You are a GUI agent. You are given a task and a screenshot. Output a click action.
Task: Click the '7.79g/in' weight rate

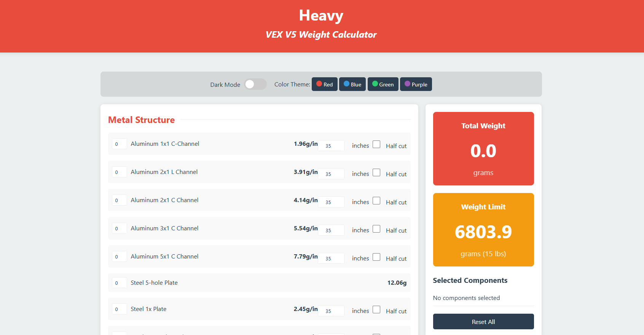306,257
